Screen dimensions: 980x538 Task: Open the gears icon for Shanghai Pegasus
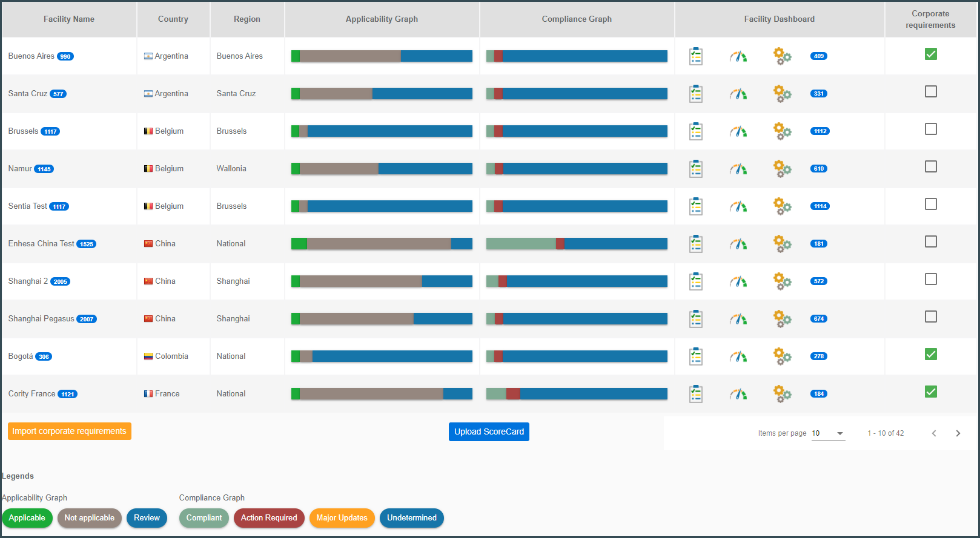coord(782,319)
